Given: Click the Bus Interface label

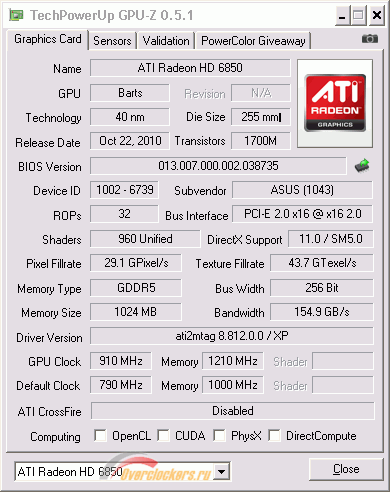Looking at the screenshot, I should pos(197,216).
